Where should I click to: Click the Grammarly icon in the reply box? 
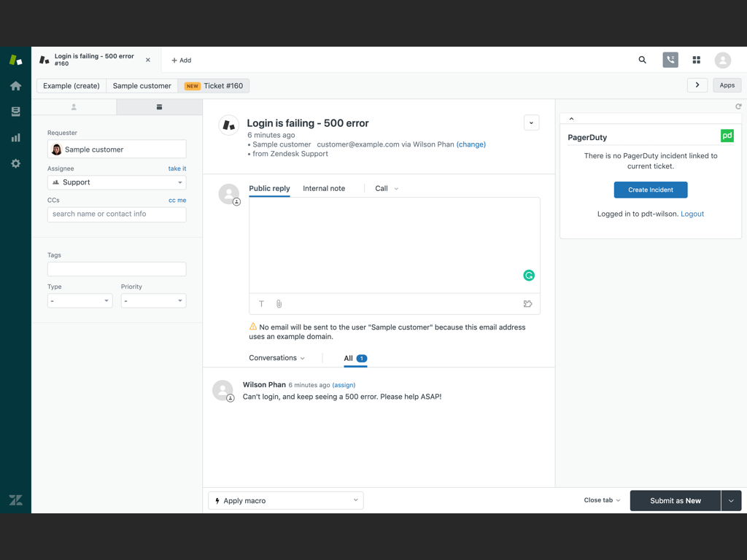coord(529,275)
